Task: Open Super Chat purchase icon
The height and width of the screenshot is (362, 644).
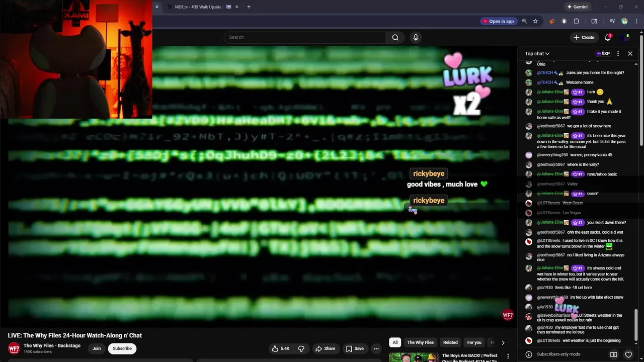Action: pos(614,354)
